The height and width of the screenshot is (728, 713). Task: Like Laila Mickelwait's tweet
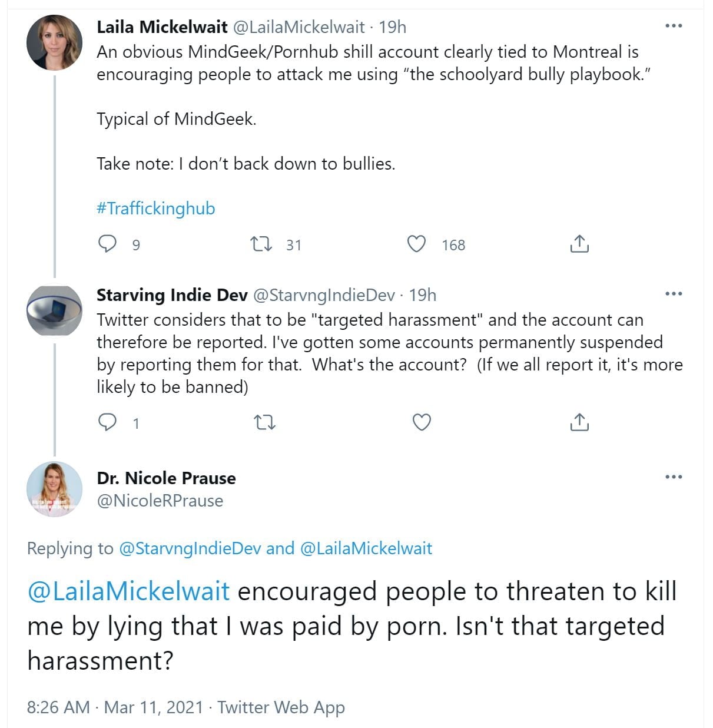417,244
